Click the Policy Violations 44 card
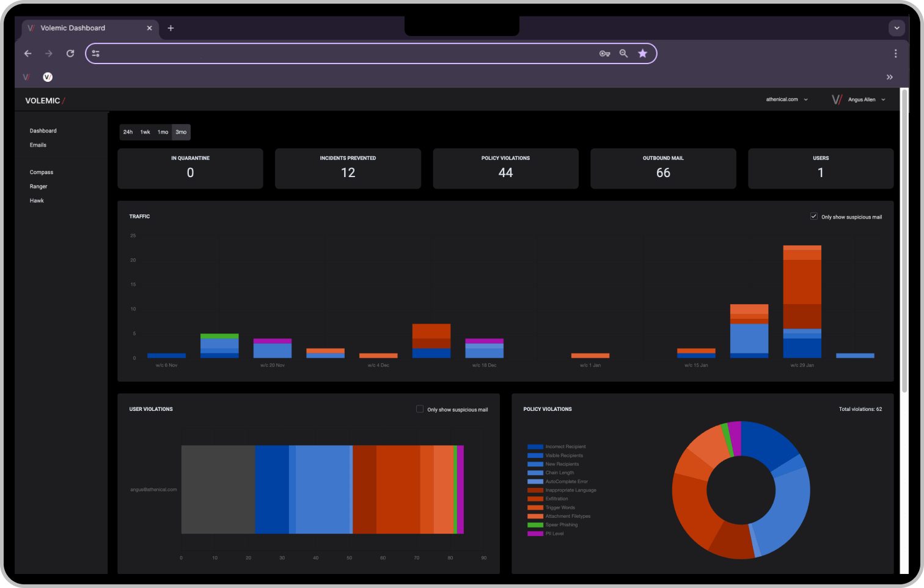924x588 pixels. coord(505,169)
